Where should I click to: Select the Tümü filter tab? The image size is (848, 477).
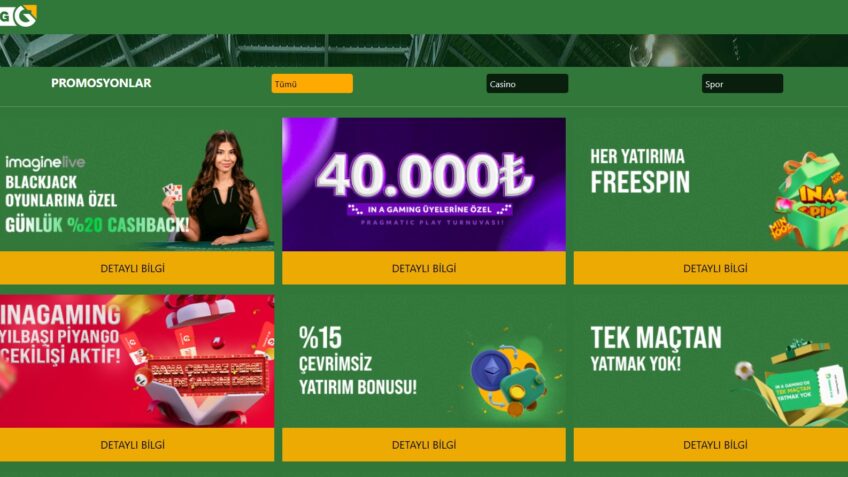click(x=312, y=84)
